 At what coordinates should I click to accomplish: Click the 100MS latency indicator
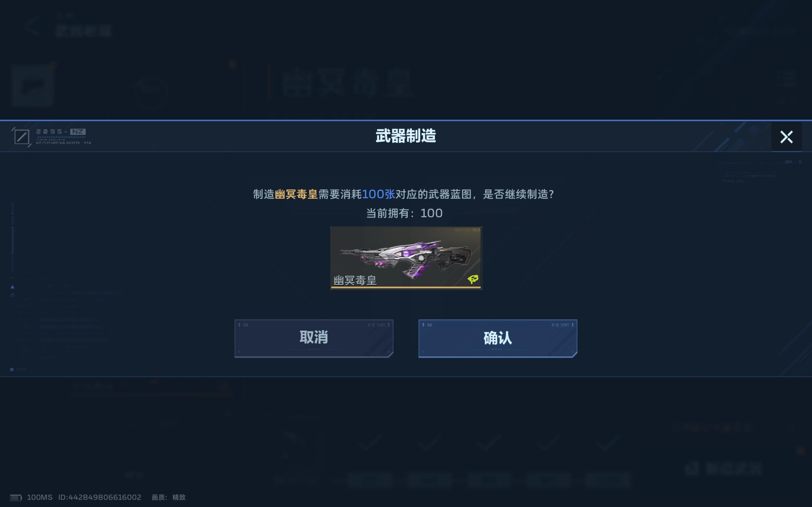point(40,497)
